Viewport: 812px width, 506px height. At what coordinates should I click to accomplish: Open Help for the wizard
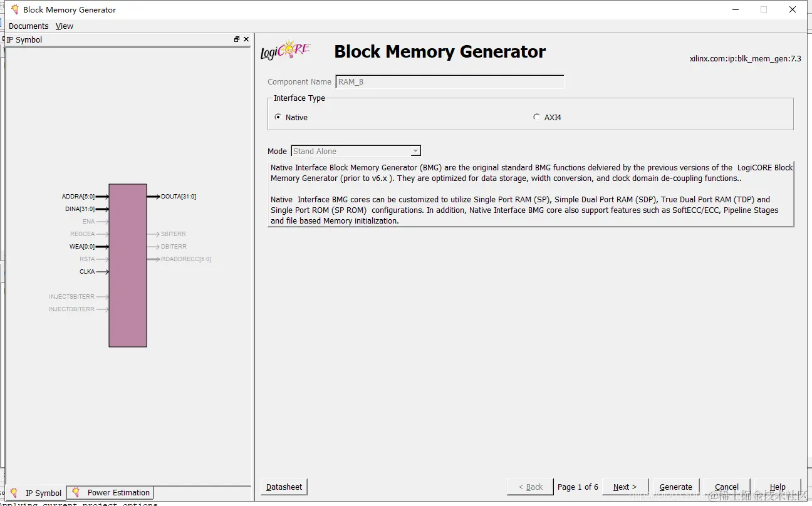pos(778,487)
